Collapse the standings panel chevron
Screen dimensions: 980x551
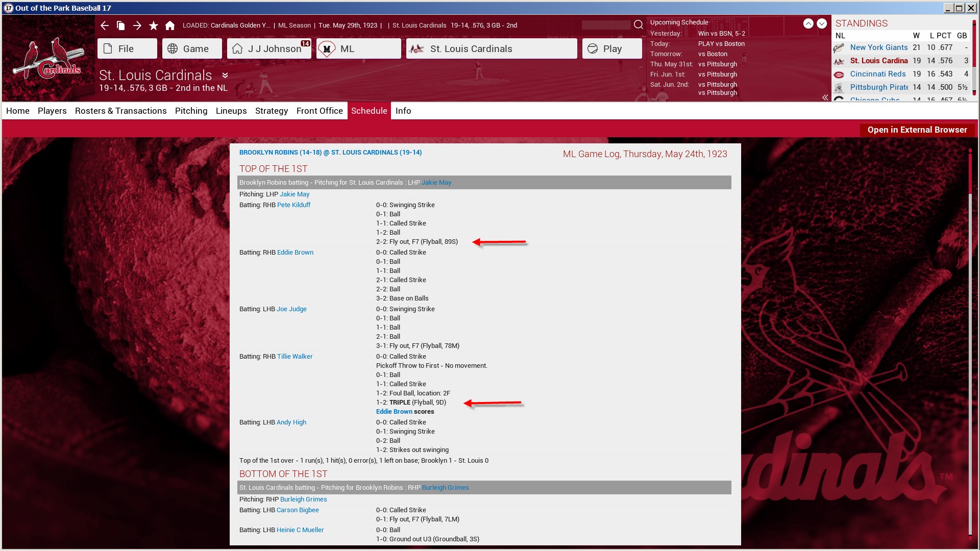click(x=825, y=97)
